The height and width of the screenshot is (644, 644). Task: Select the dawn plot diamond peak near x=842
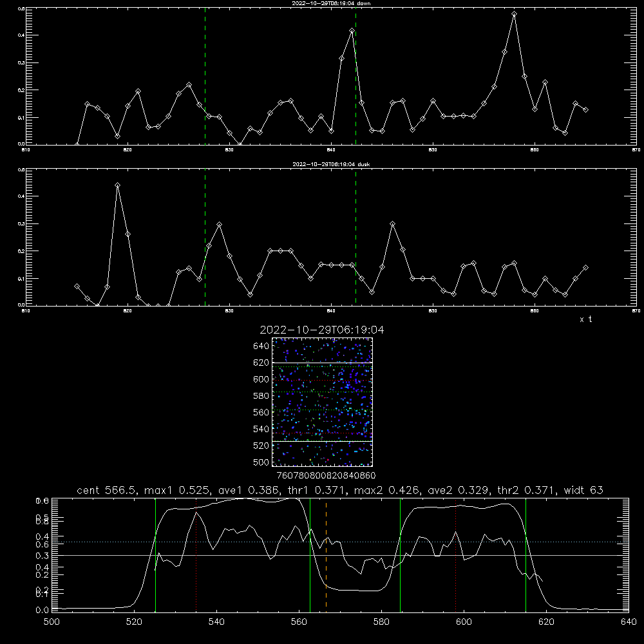(352, 31)
